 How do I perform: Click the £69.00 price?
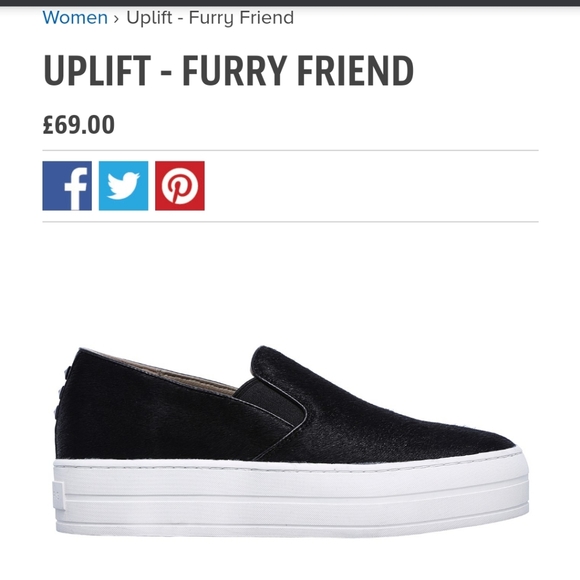79,125
